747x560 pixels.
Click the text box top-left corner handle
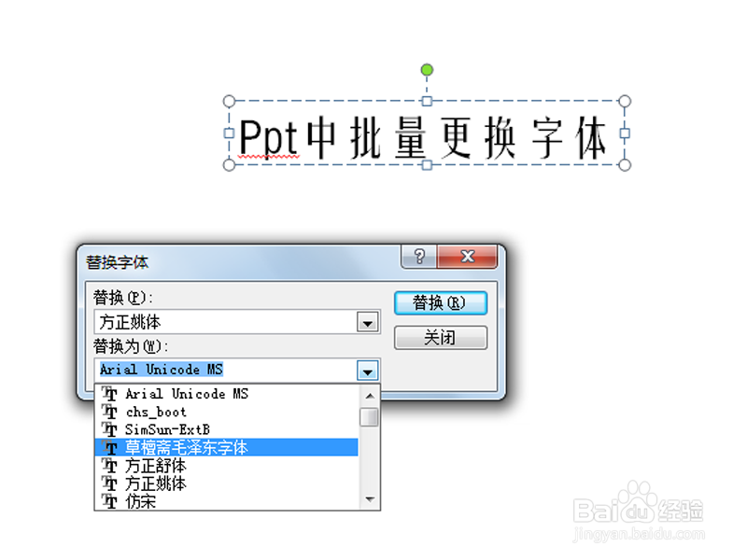(x=229, y=101)
